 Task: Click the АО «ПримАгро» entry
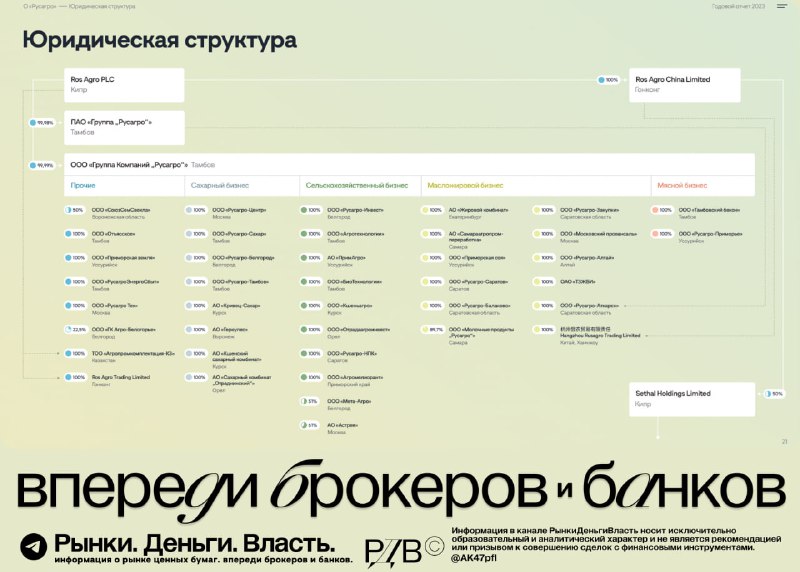tap(346, 261)
